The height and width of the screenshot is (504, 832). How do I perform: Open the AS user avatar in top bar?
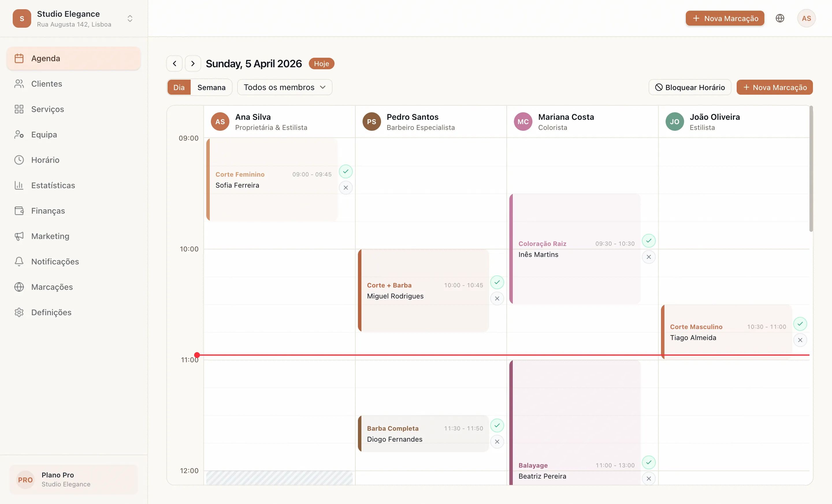click(806, 18)
